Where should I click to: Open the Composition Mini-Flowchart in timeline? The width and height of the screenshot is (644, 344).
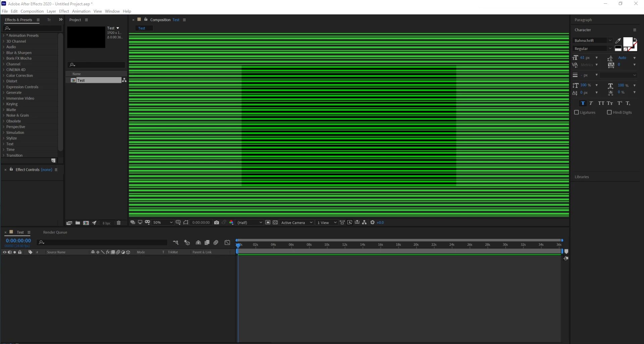176,242
